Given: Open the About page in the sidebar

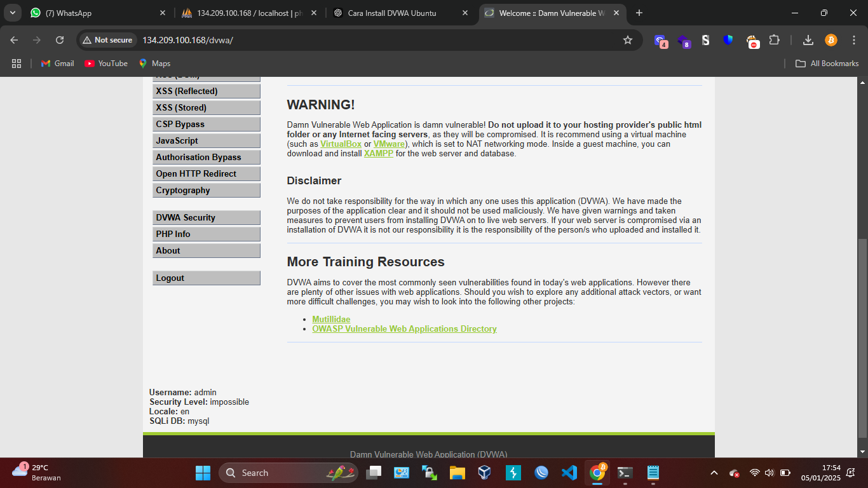Looking at the screenshot, I should 207,251.
